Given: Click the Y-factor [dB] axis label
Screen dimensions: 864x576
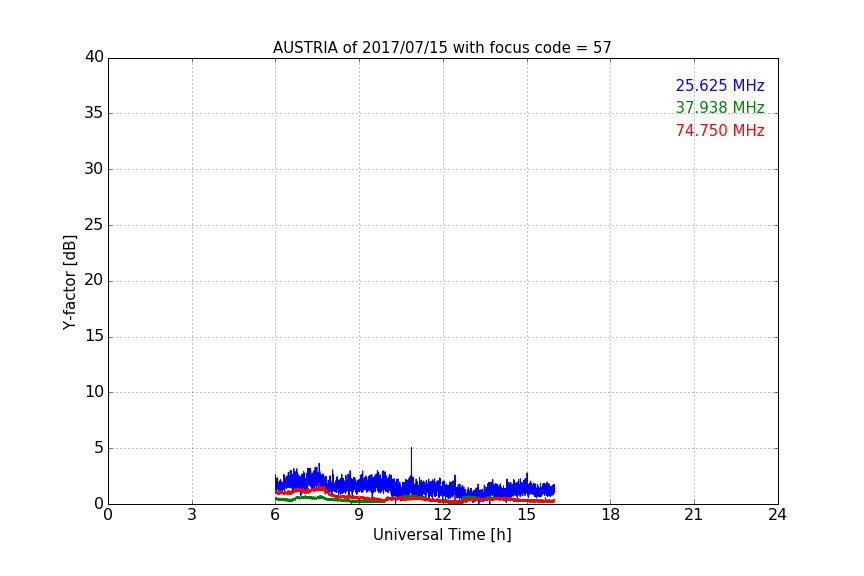Looking at the screenshot, I should coord(70,282).
